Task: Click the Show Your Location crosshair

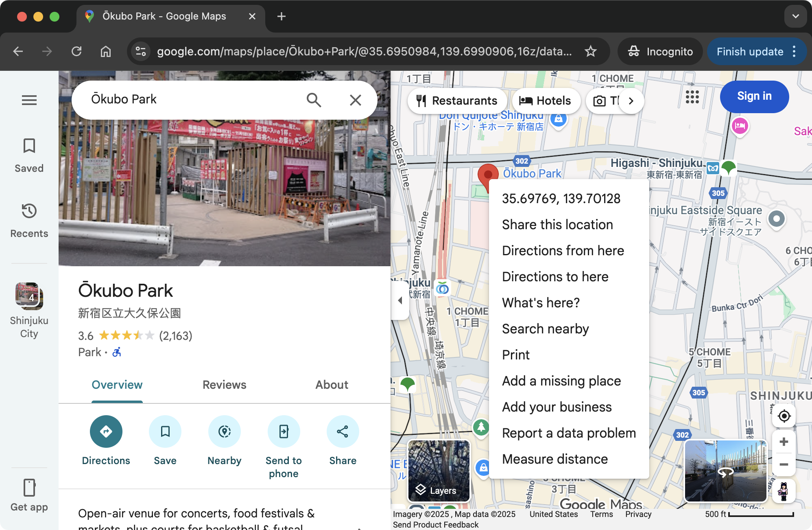Action: tap(783, 416)
